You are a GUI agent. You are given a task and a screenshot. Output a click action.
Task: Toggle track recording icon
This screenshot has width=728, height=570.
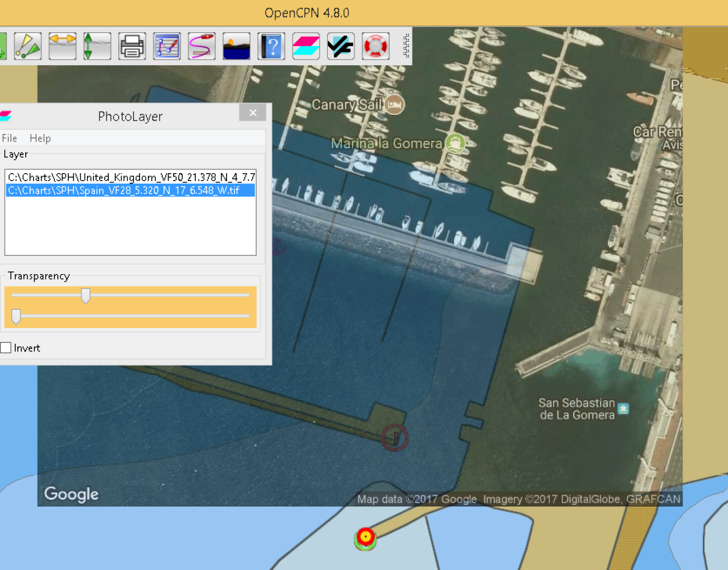click(202, 47)
